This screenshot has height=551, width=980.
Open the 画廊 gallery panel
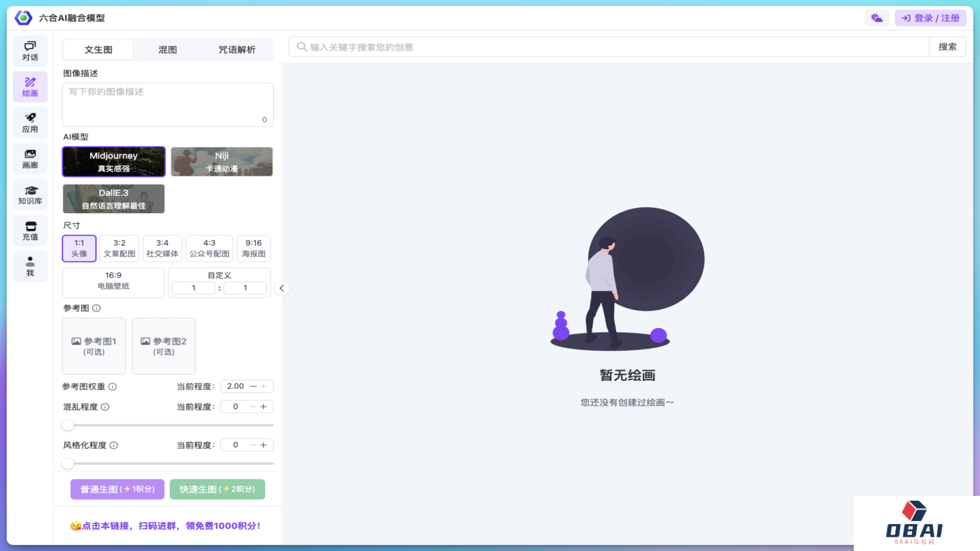30,159
